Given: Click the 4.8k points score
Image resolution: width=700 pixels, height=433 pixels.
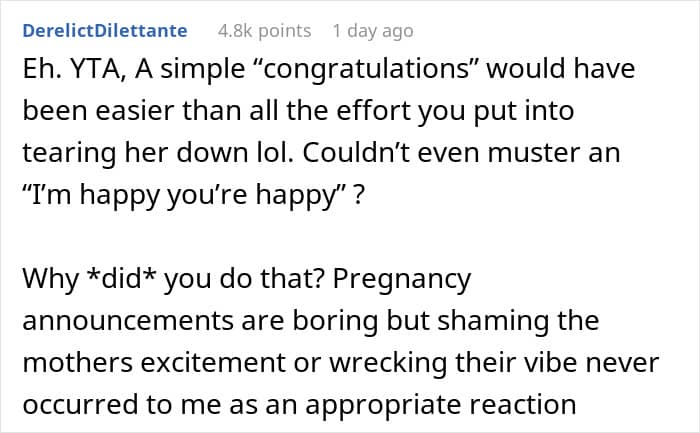Looking at the screenshot, I should [264, 31].
